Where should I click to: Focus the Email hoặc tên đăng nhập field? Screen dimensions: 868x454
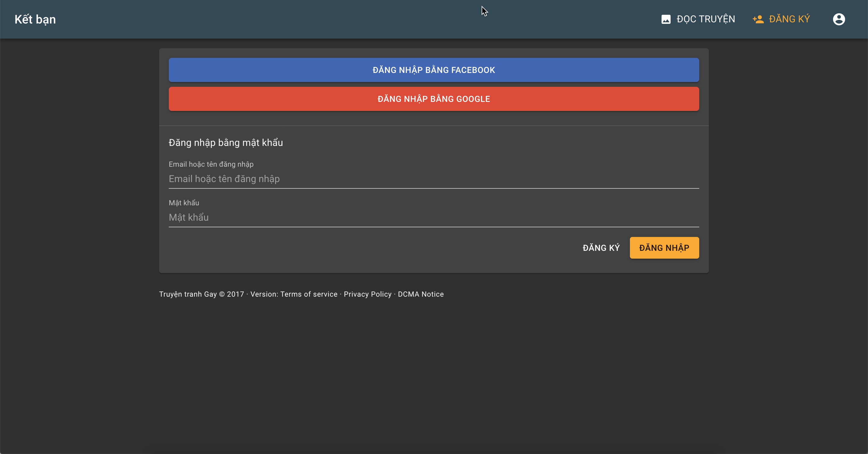pyautogui.click(x=433, y=179)
